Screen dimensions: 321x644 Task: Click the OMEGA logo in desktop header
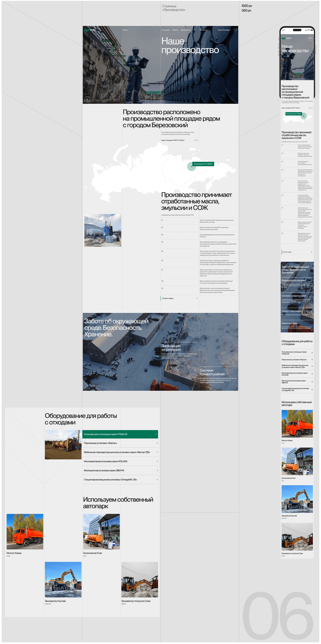click(90, 30)
